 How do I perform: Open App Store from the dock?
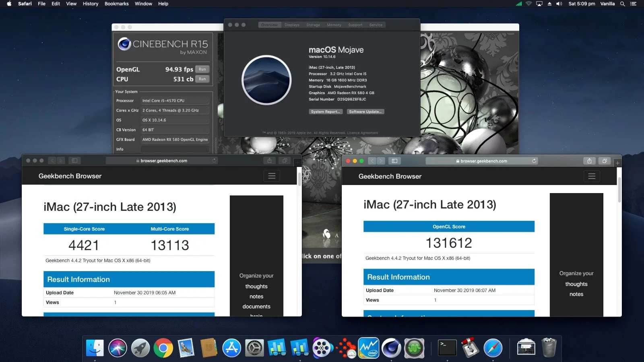pos(231,348)
